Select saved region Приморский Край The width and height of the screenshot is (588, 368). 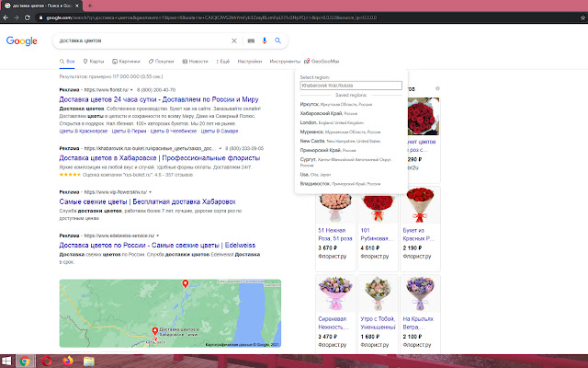tap(328, 150)
